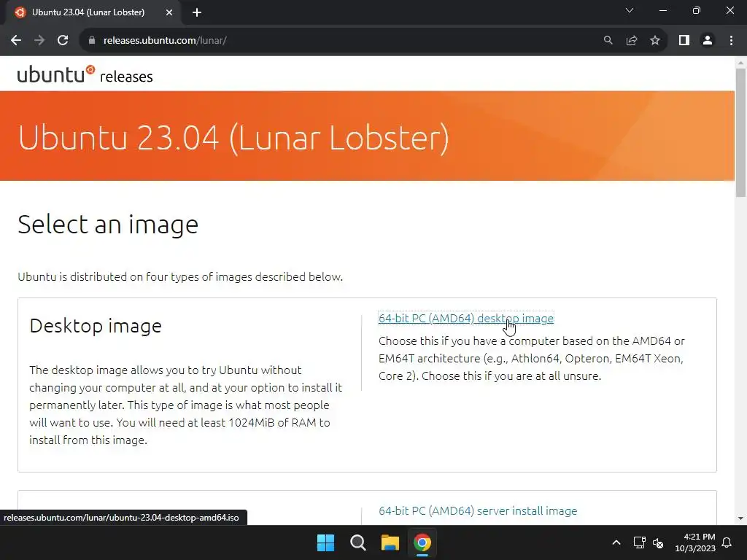Close the Ubuntu 23.04 tab
The image size is (747, 560).
[x=169, y=12]
